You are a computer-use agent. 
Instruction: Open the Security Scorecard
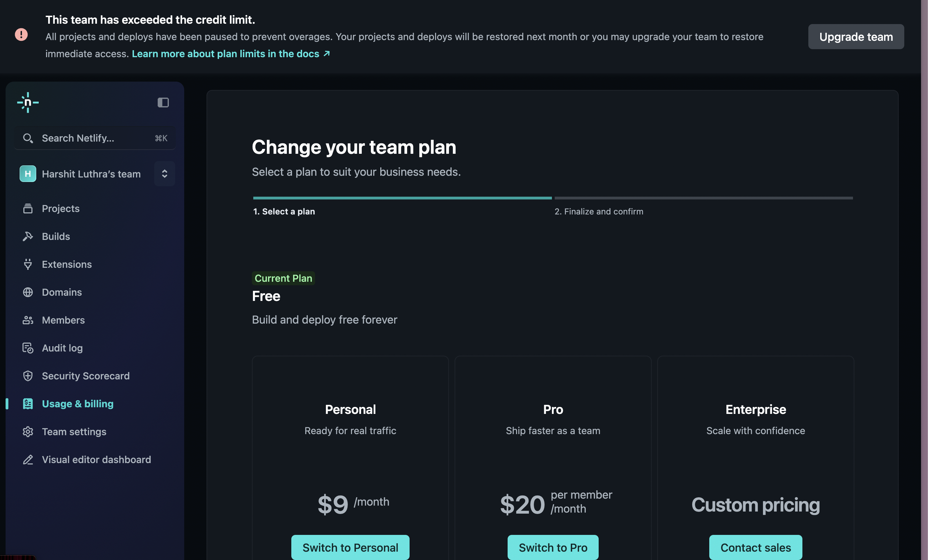point(85,376)
